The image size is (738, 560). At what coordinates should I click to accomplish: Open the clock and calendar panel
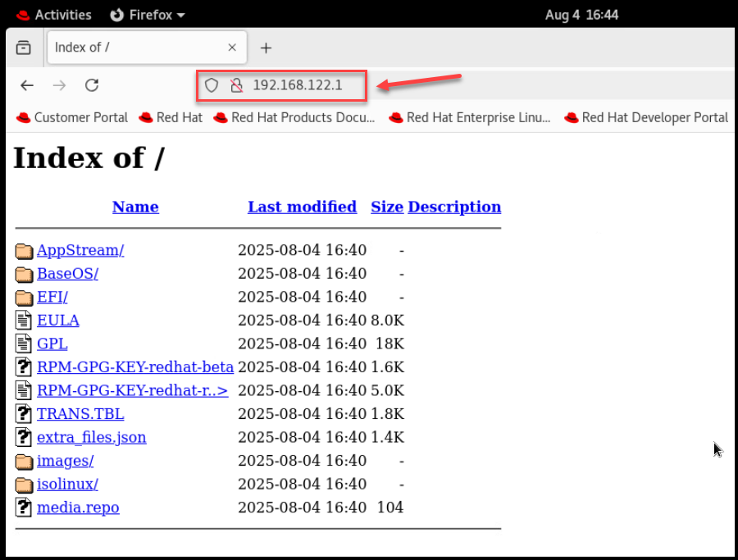(x=581, y=15)
